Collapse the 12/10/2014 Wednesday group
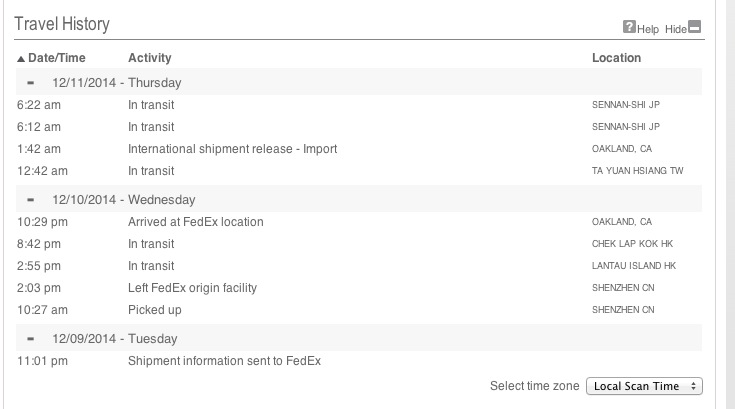The height and width of the screenshot is (409, 735). point(30,200)
